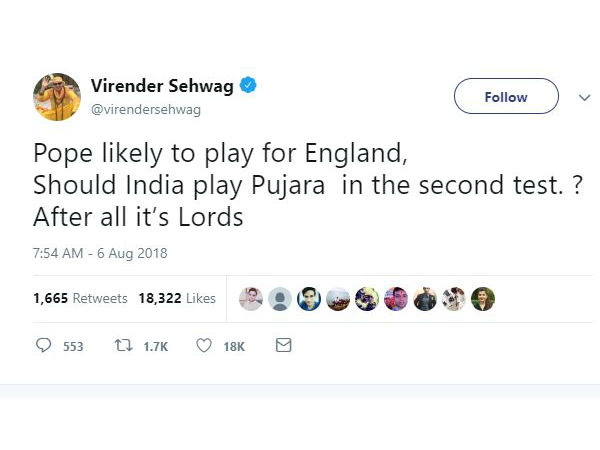Click the last liker avatar in the row

tap(483, 299)
